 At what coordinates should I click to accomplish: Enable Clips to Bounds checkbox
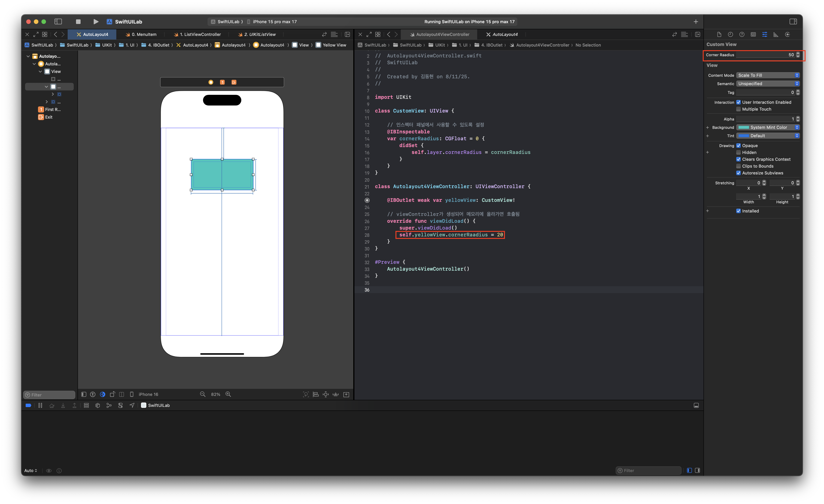[738, 166]
